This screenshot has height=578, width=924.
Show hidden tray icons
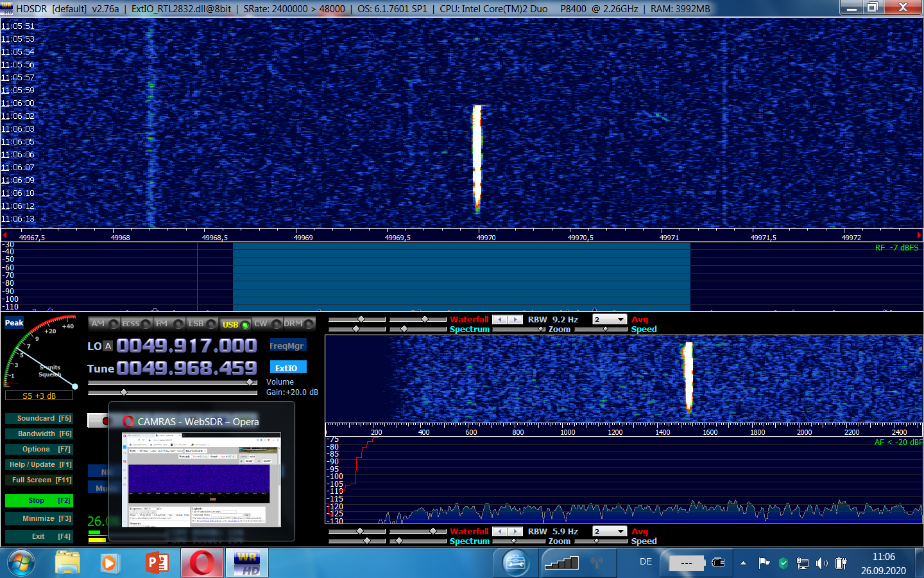[743, 563]
